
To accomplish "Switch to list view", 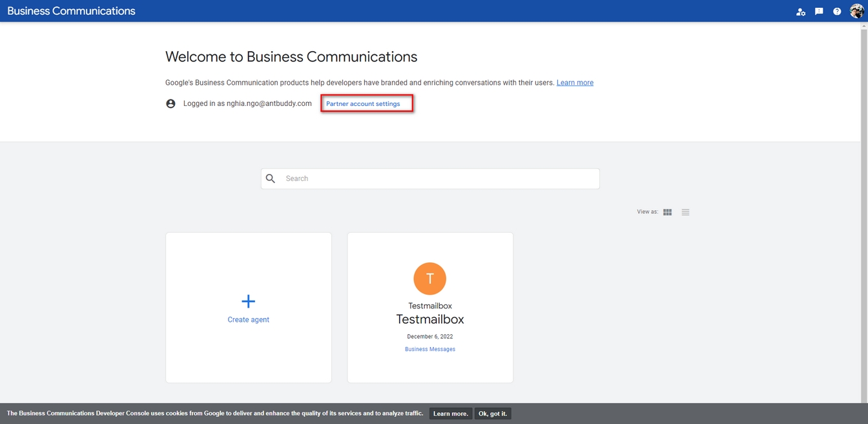I will (685, 212).
